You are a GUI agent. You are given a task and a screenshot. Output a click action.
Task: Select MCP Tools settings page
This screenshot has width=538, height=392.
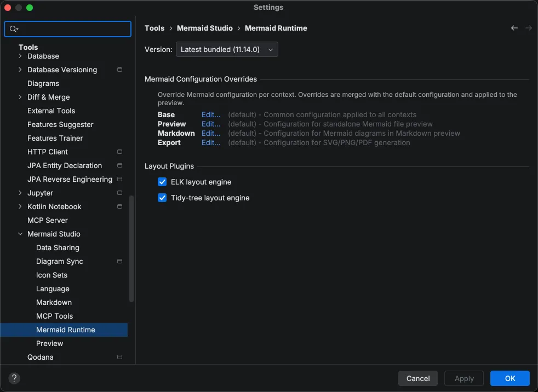(x=55, y=316)
